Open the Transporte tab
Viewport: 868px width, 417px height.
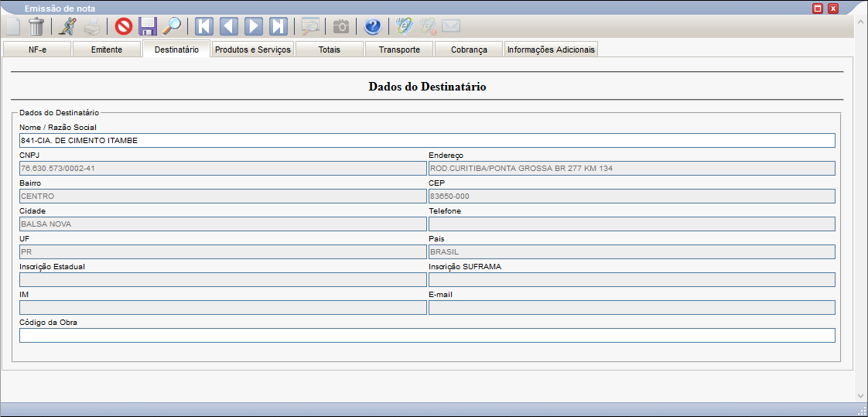399,50
